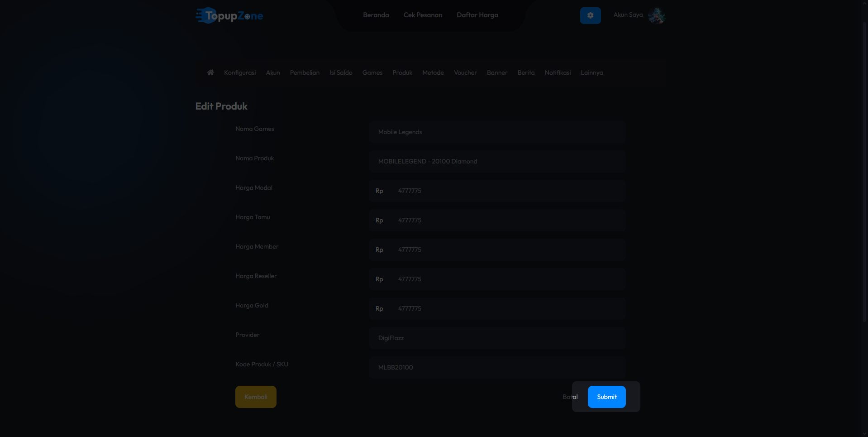Open the Metode admin menu
The width and height of the screenshot is (868, 437).
433,72
